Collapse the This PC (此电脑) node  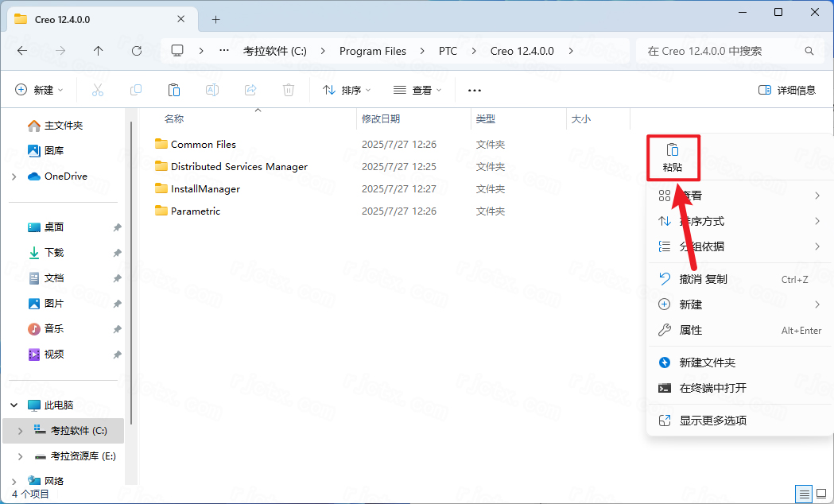[14, 405]
